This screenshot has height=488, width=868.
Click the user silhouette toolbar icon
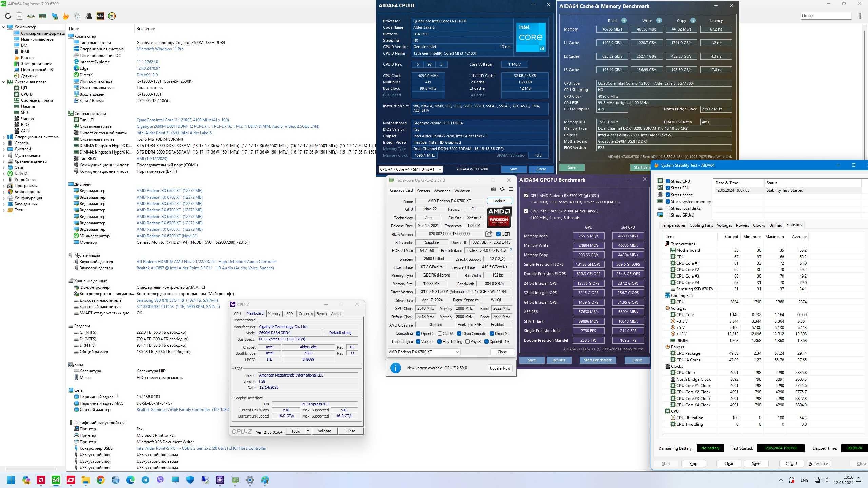coord(89,16)
